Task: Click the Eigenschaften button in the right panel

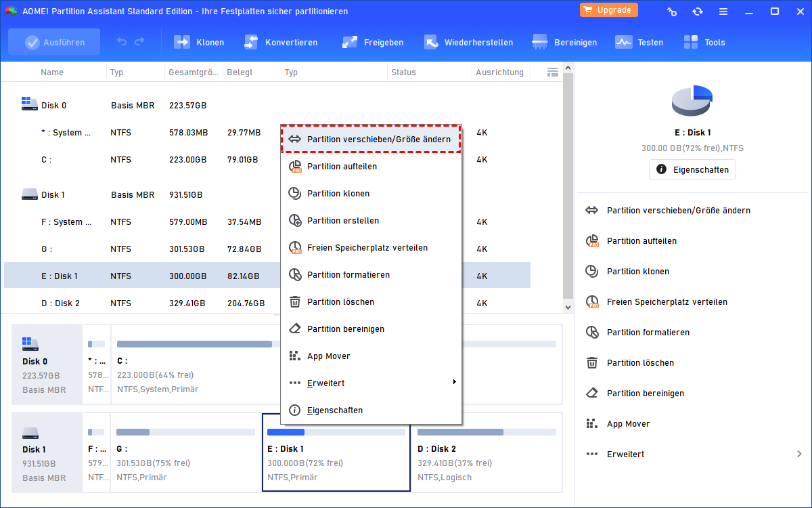Action: coord(692,169)
